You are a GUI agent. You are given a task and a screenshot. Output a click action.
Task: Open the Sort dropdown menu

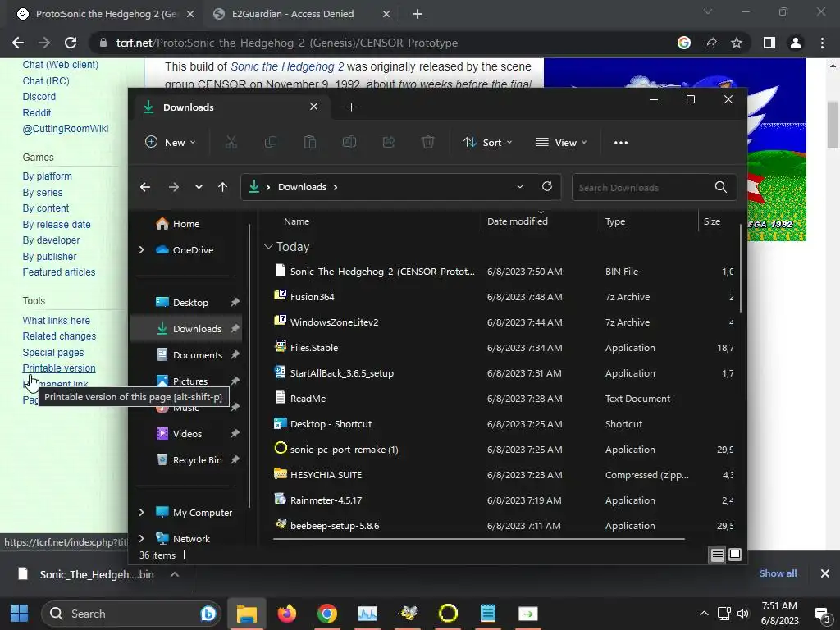click(x=488, y=143)
